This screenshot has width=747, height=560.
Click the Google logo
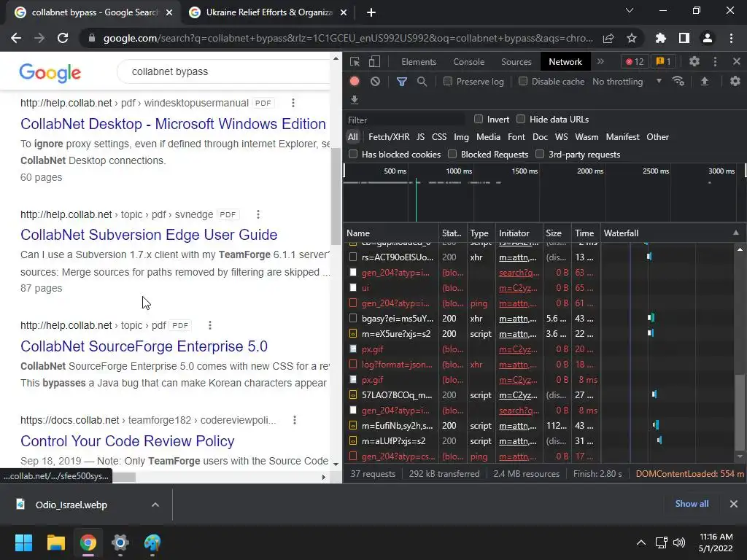(50, 72)
